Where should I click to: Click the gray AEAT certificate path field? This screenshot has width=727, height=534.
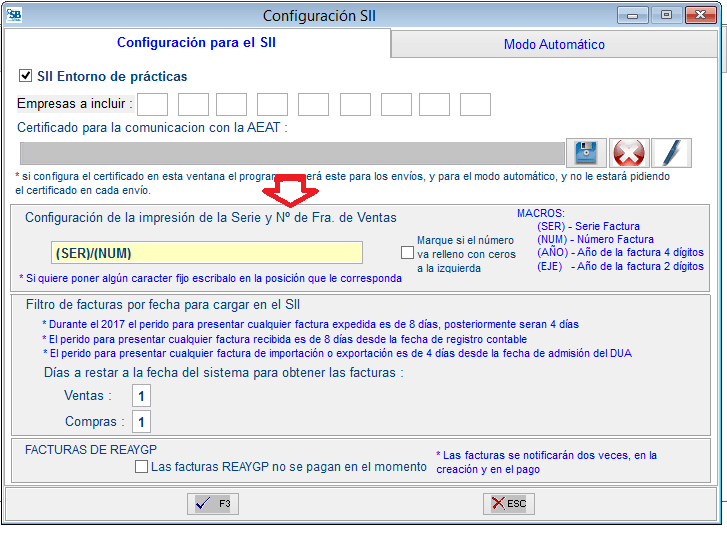click(292, 153)
